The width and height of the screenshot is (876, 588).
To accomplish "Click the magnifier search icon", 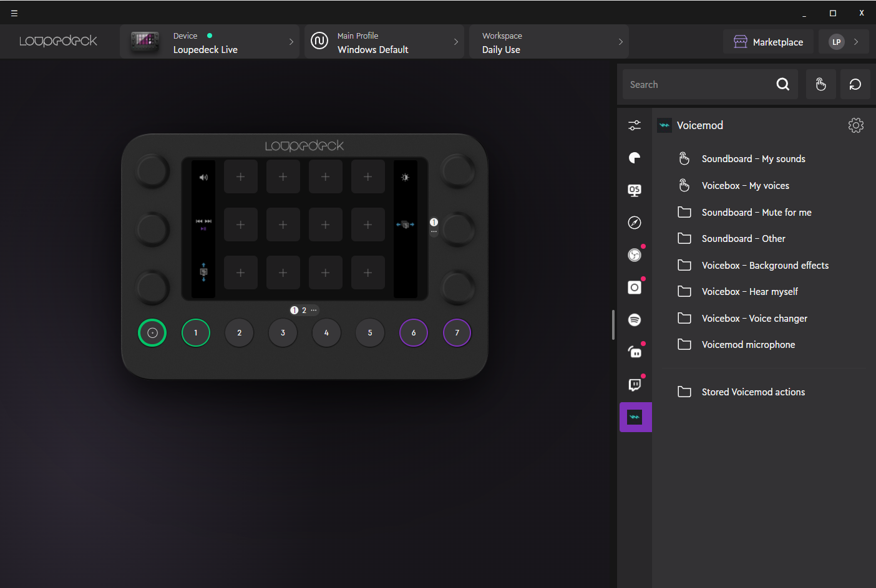I will 783,84.
